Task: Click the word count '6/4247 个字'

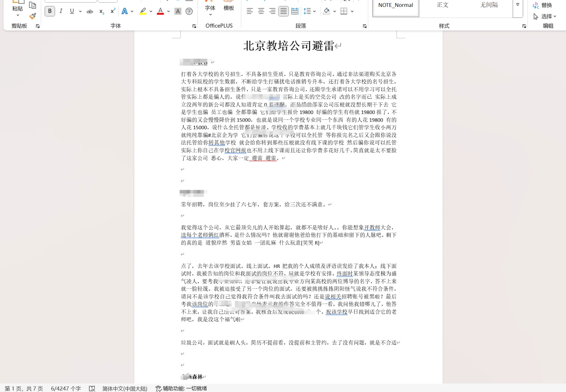Action: coord(66,388)
